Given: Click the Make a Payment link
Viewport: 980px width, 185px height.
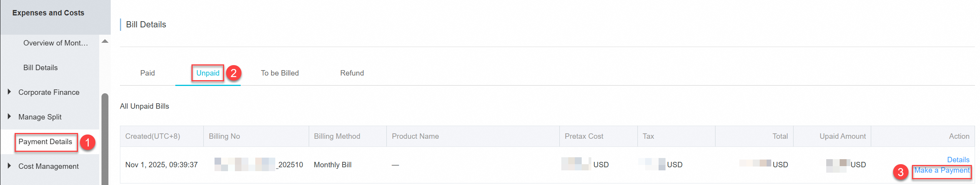Looking at the screenshot, I should [x=942, y=170].
